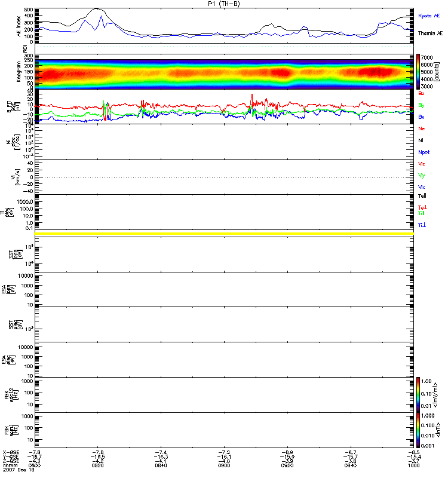Click the black "Tell" legend label
448x478 pixels.
(x=422, y=196)
